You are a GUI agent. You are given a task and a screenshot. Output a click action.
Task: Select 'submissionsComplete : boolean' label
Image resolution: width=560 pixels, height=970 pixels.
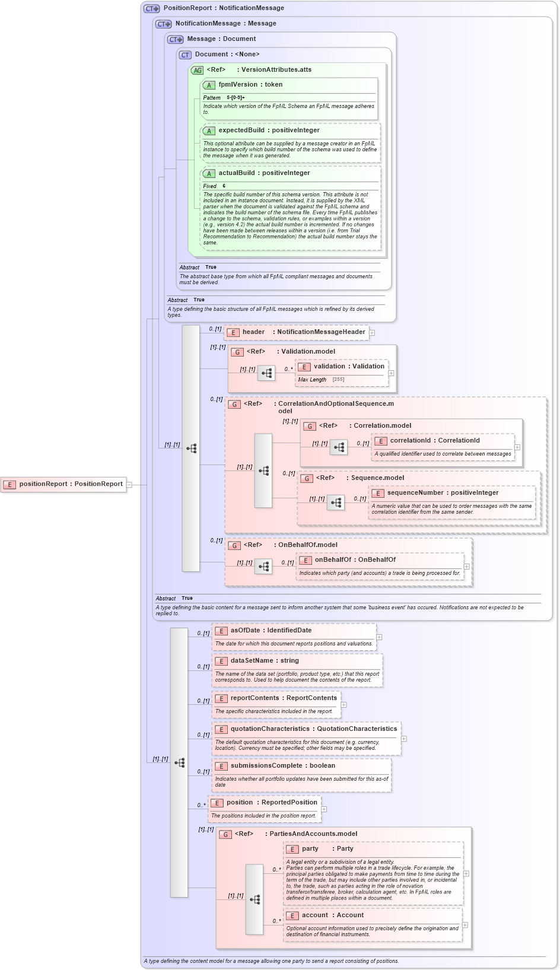[x=282, y=766]
